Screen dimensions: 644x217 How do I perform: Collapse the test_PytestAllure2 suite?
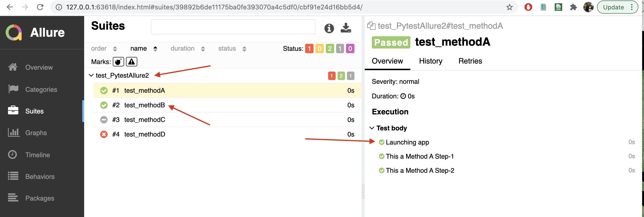pos(91,75)
